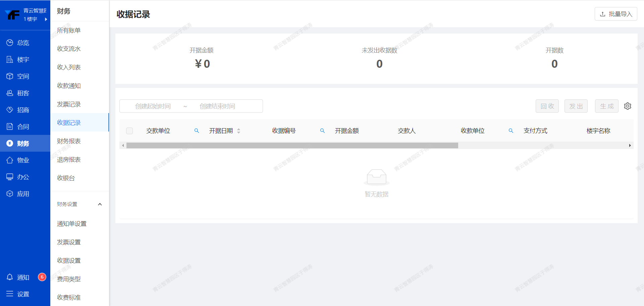
Task: Open 发票记录 in finance menu
Action: 69,104
